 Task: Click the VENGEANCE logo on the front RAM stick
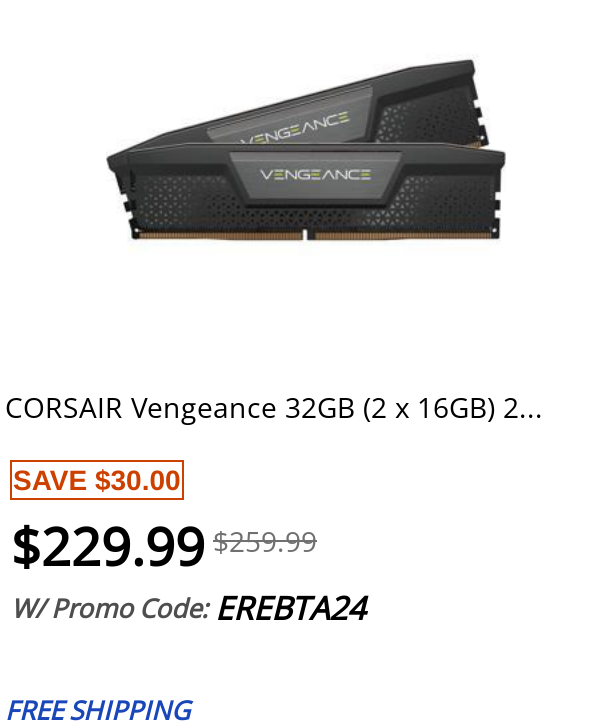tap(316, 175)
